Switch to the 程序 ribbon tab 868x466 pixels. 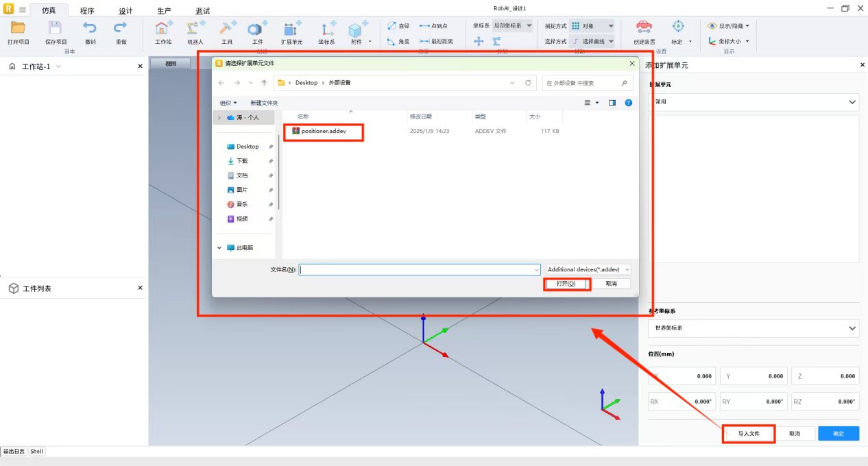point(87,11)
